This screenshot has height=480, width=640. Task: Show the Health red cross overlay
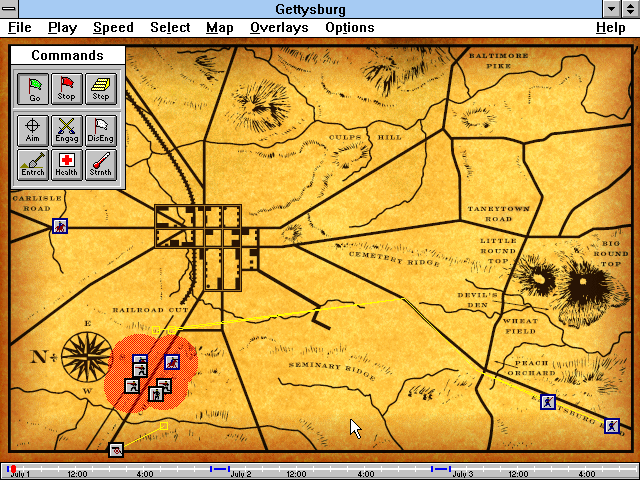(x=67, y=164)
